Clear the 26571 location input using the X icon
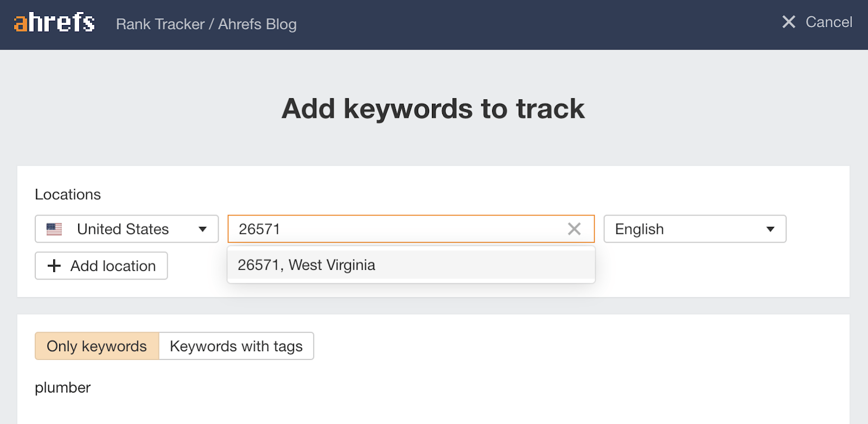The height and width of the screenshot is (424, 868). click(x=575, y=229)
